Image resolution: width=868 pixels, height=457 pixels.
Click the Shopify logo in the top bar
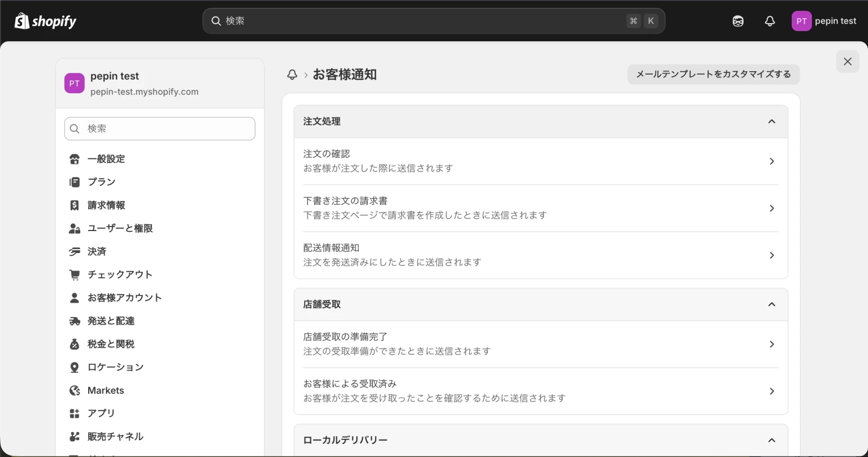(x=45, y=21)
